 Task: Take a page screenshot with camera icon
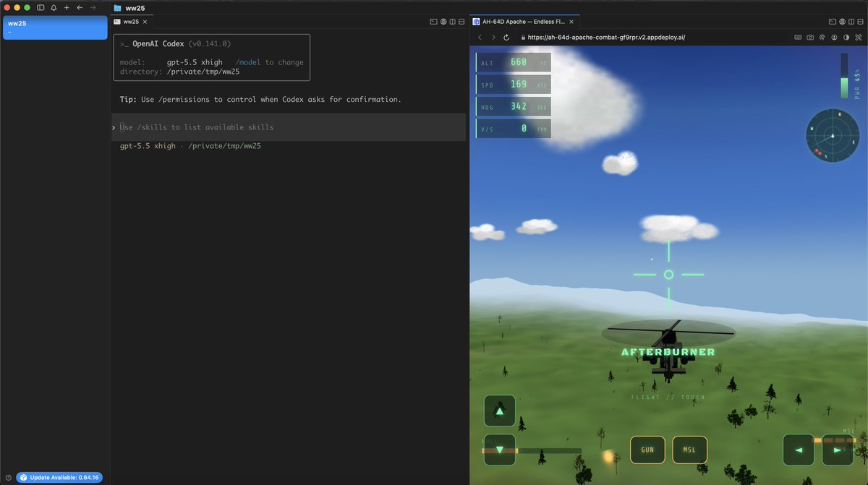pos(810,37)
